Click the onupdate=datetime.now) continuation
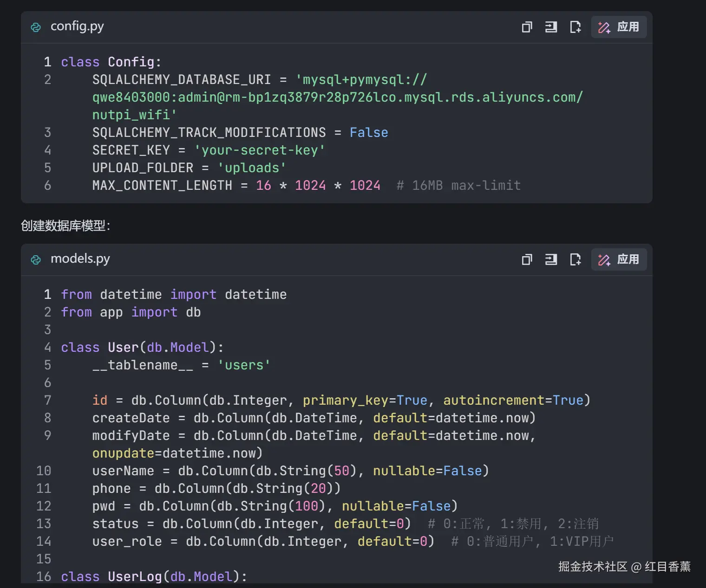Screen dimensions: 706x588 [177, 453]
